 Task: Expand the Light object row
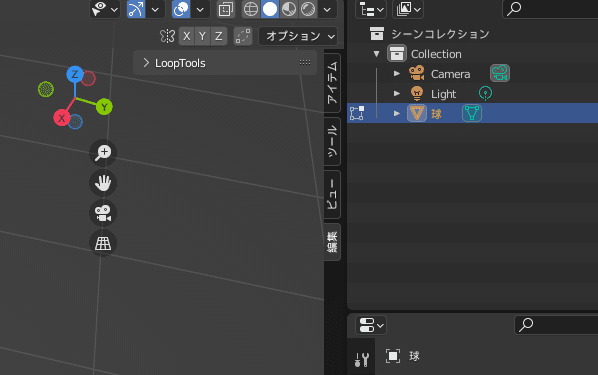coord(397,93)
